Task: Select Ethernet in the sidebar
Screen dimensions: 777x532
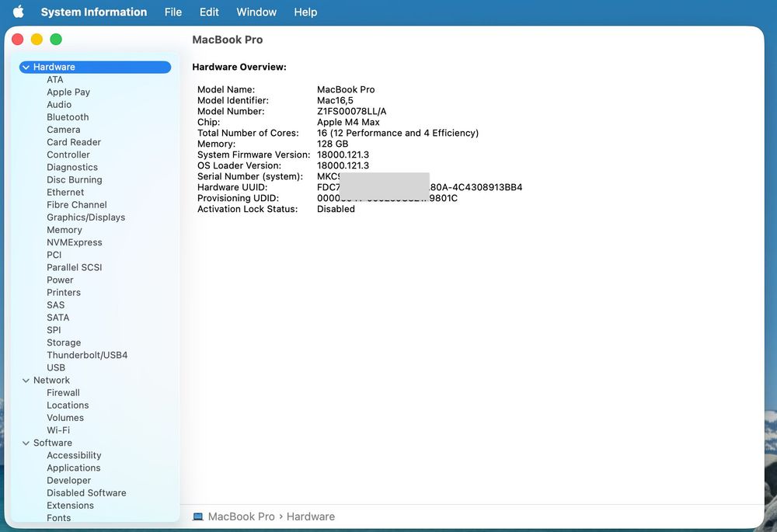Action: [x=65, y=192]
